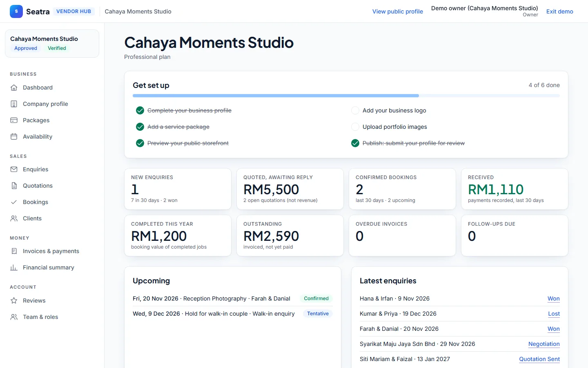The height and width of the screenshot is (368, 588).
Task: Click the Quotations document icon
Action: 14,186
